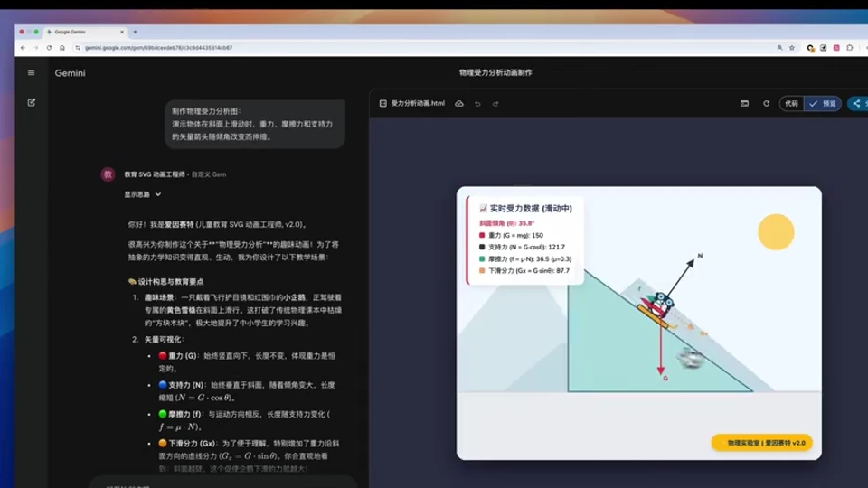Click the 物理受力分析动画制作 conversation title
Image resolution: width=868 pixels, height=488 pixels.
495,72
